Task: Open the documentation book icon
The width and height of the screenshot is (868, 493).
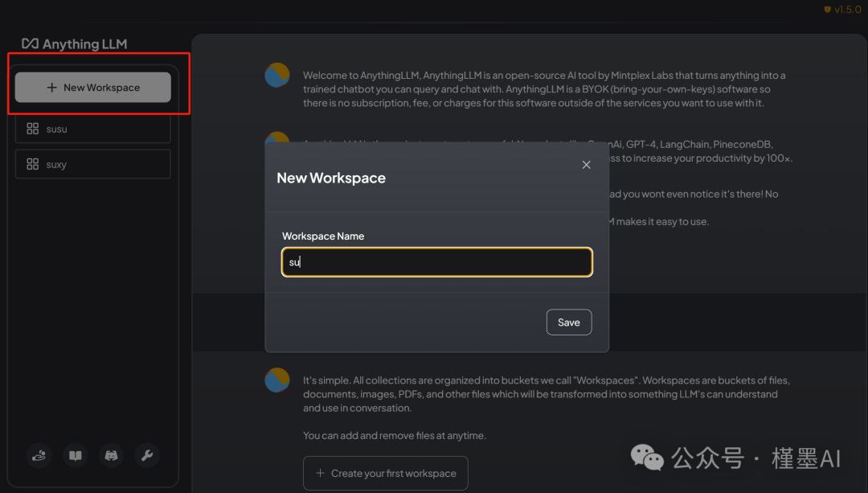Action: [76, 455]
